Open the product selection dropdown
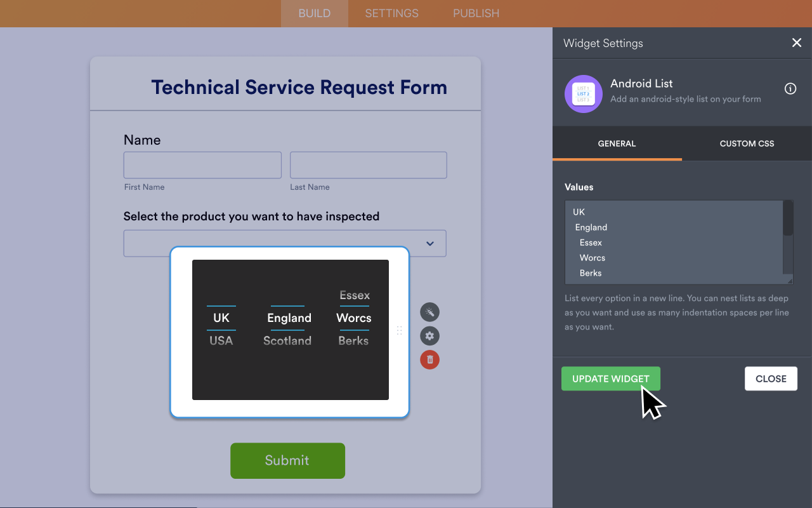Image resolution: width=812 pixels, height=508 pixels. [x=429, y=243]
